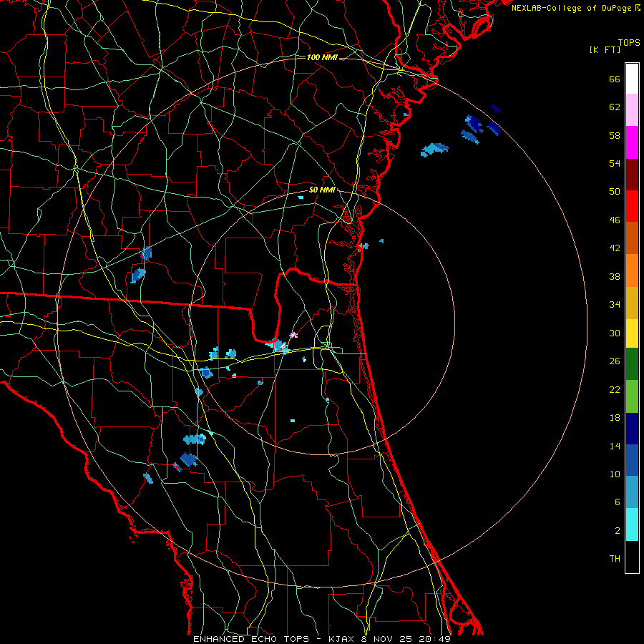Click the "14" scale label

click(x=615, y=446)
